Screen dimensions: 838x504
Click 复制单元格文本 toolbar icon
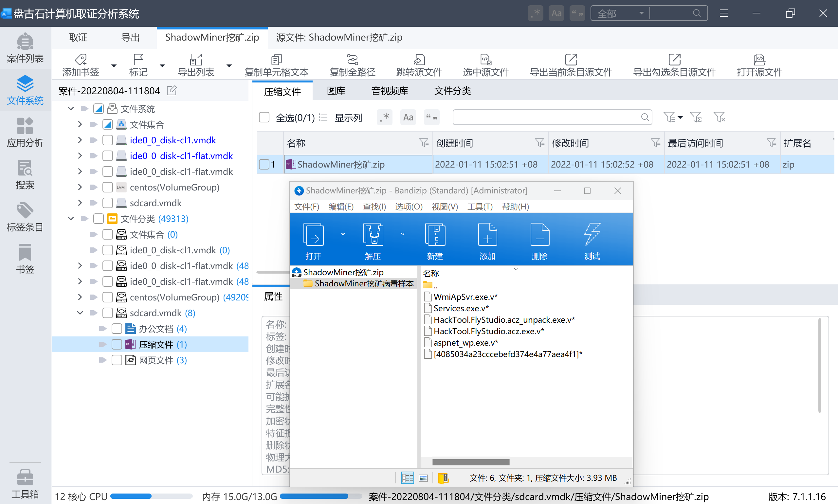[x=277, y=60]
